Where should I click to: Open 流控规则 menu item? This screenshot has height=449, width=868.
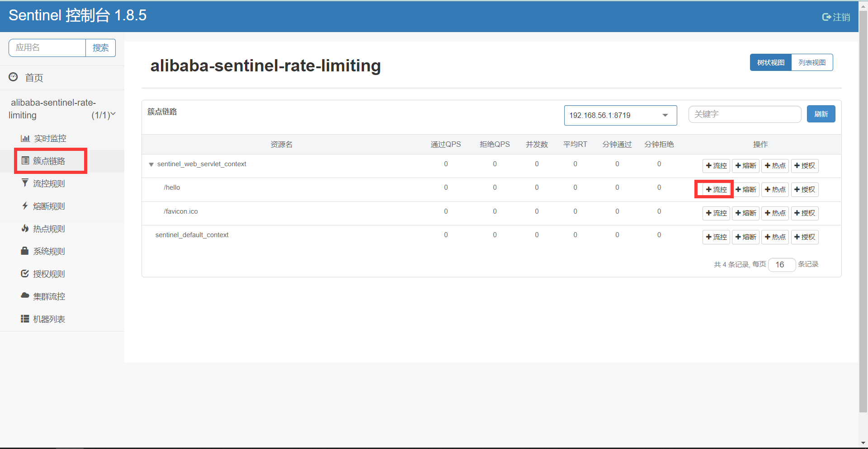pyautogui.click(x=49, y=183)
